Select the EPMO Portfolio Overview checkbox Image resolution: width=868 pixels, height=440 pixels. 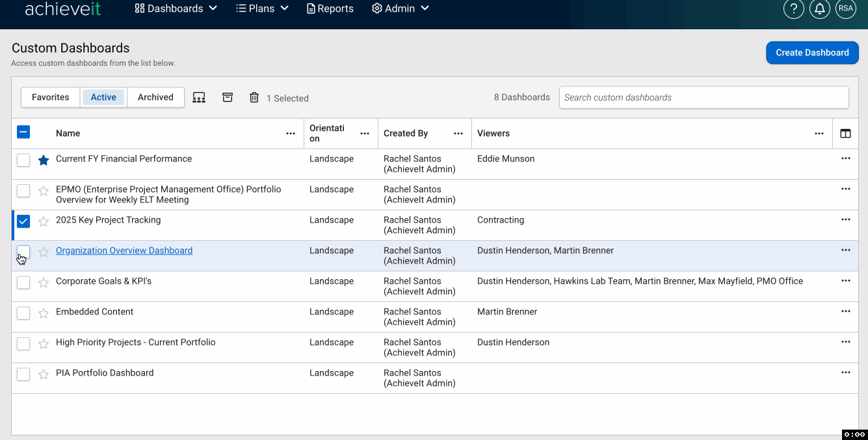tap(23, 191)
